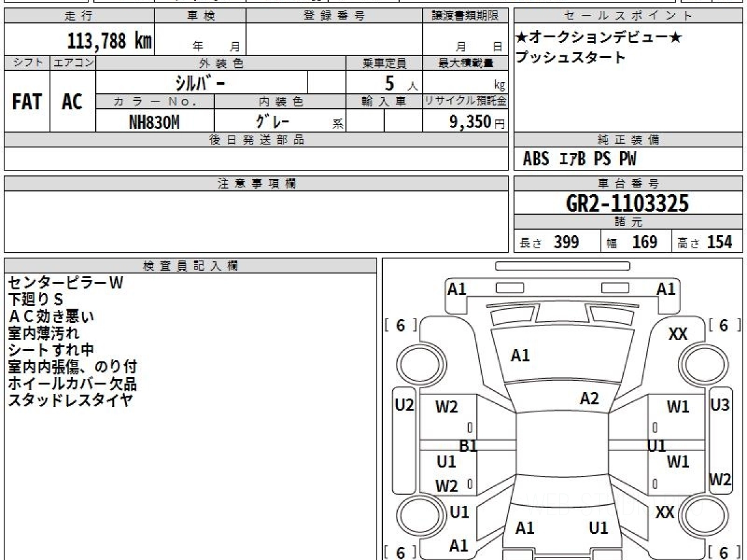Click the note ＡＣ効き悪い
747x560 pixels.
(51, 317)
